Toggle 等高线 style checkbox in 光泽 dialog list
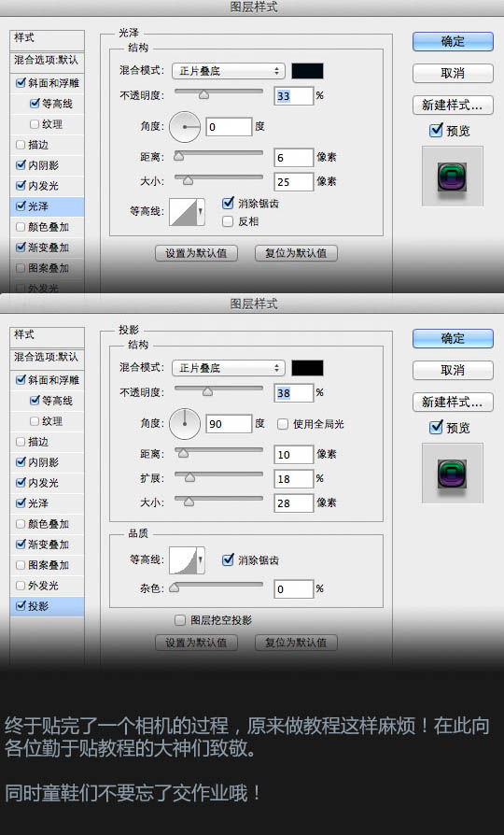Image resolution: width=504 pixels, height=835 pixels. coord(35,104)
